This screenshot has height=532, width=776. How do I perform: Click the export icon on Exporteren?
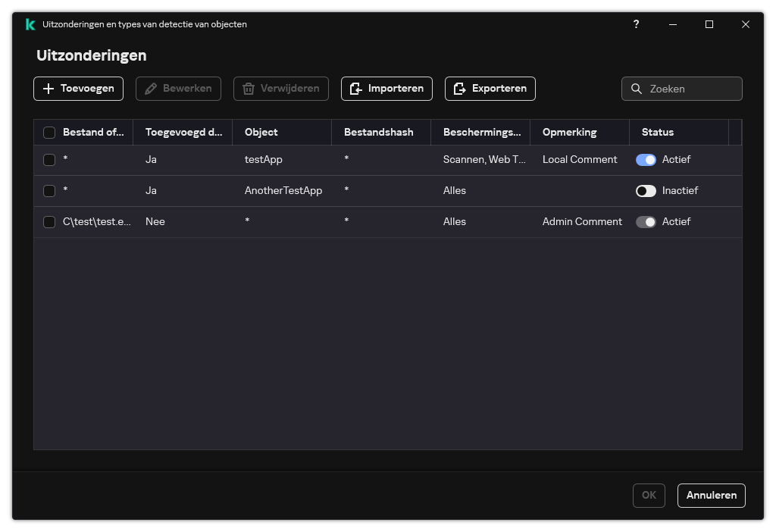tap(459, 89)
